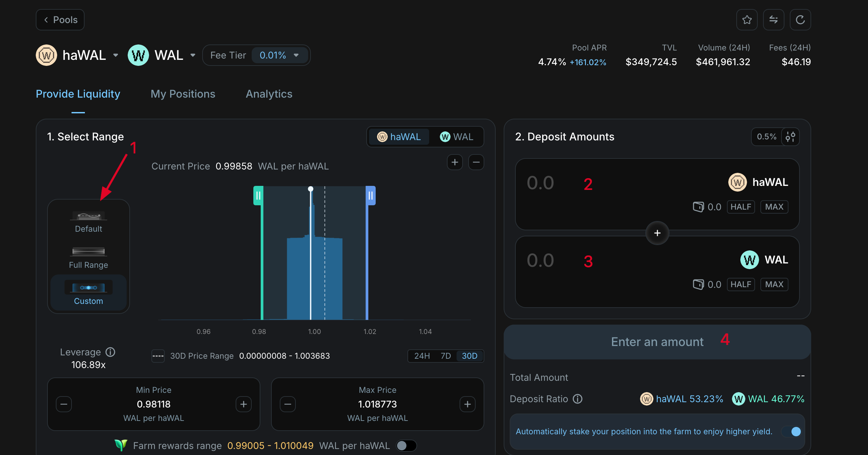This screenshot has width=868, height=455.
Task: Click MAX for haWAL deposit
Action: (774, 207)
